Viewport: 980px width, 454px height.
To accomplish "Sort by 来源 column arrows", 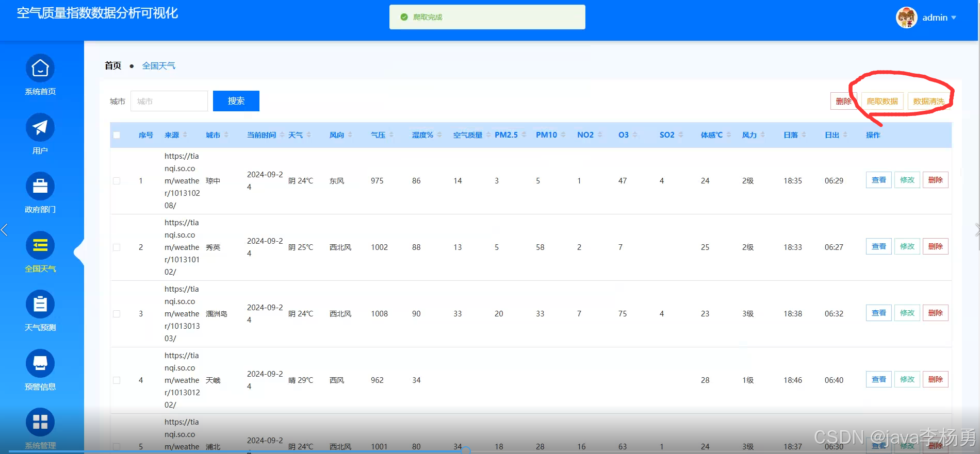I will [185, 135].
